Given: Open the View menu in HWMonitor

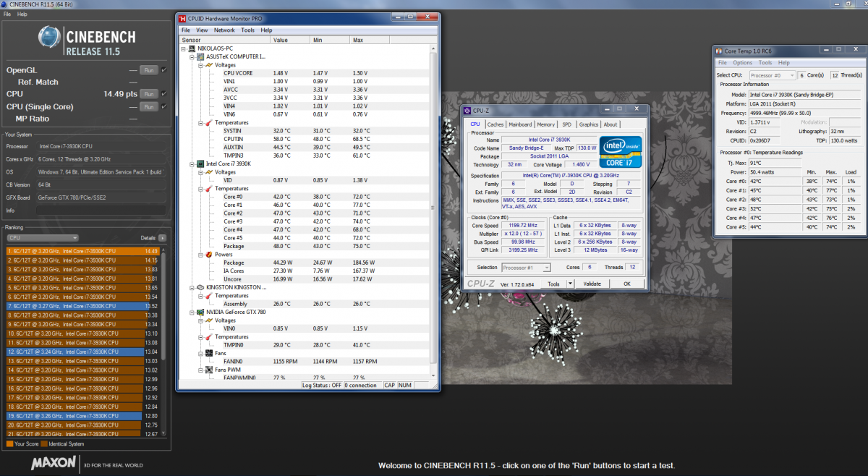Looking at the screenshot, I should (x=202, y=30).
